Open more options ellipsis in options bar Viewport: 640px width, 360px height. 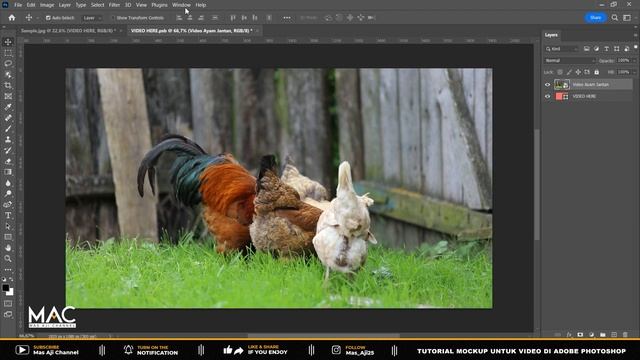pos(287,18)
